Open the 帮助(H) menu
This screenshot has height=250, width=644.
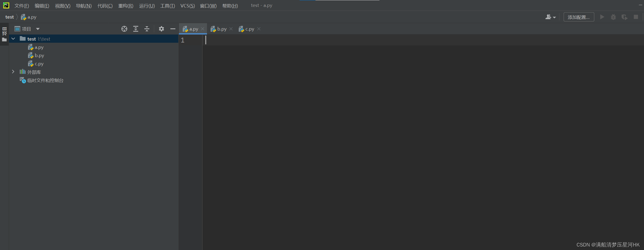coord(230,6)
